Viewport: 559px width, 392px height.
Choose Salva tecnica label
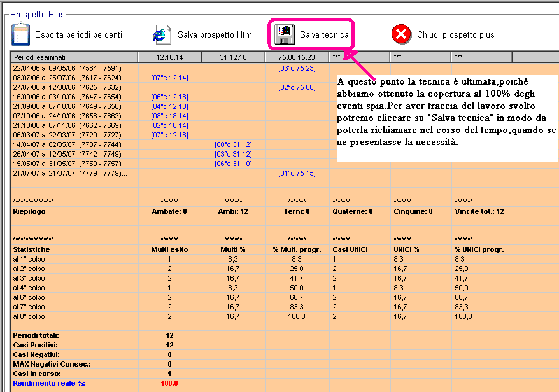324,34
